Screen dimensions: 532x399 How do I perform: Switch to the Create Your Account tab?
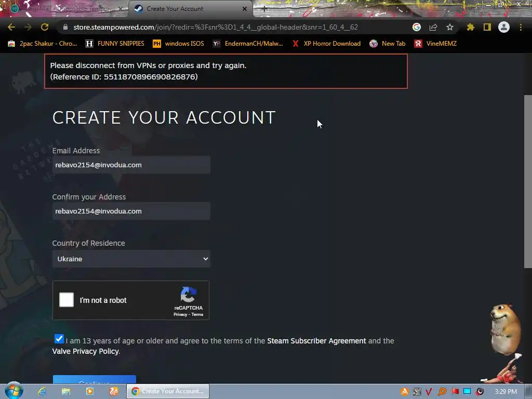coord(190,9)
